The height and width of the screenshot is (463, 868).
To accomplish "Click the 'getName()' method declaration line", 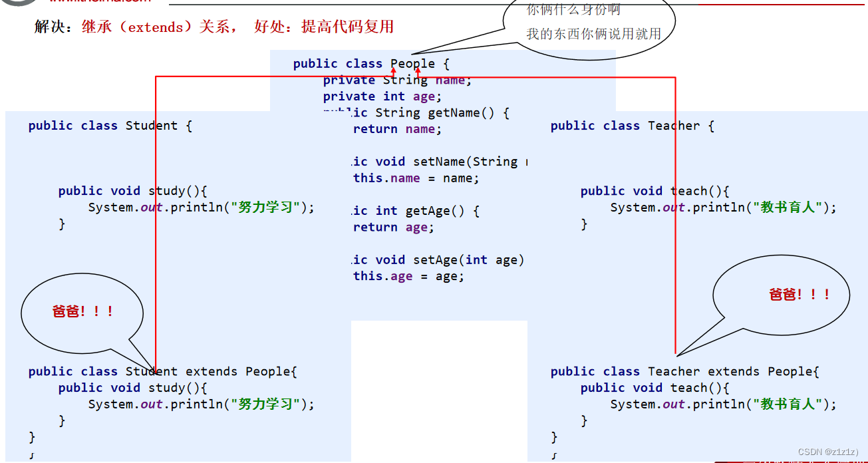I will [416, 113].
